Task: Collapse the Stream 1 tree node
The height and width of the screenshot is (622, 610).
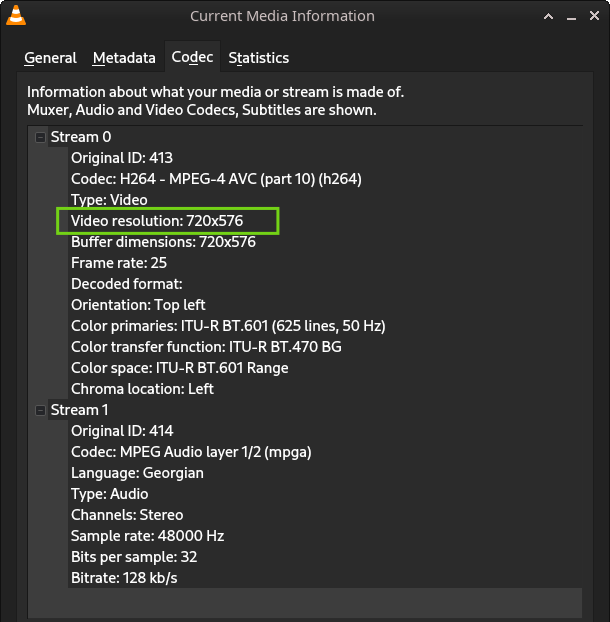Action: click(40, 410)
